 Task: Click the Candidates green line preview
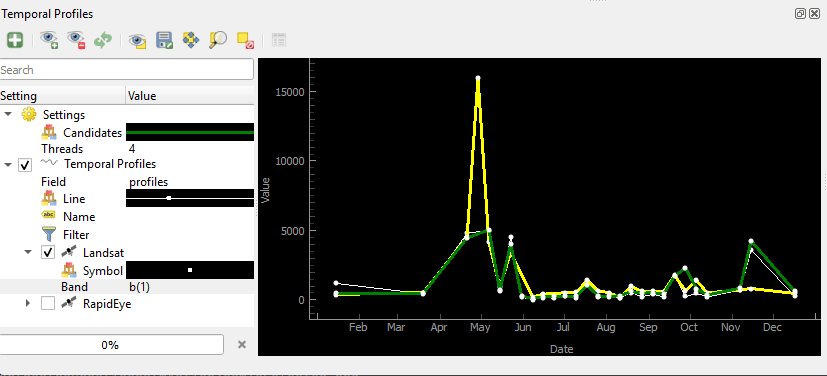point(190,132)
